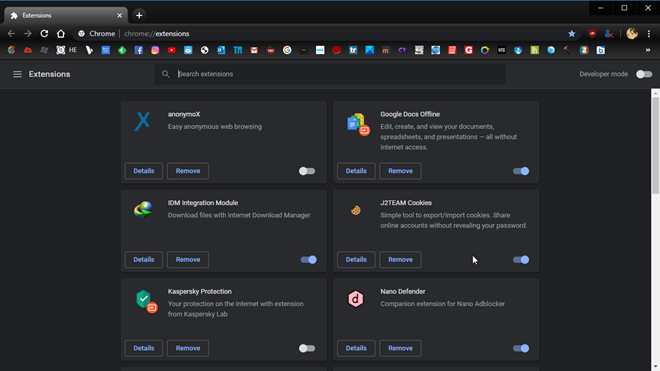The width and height of the screenshot is (660, 371).
Task: Click the Search extensions field
Action: click(330, 74)
